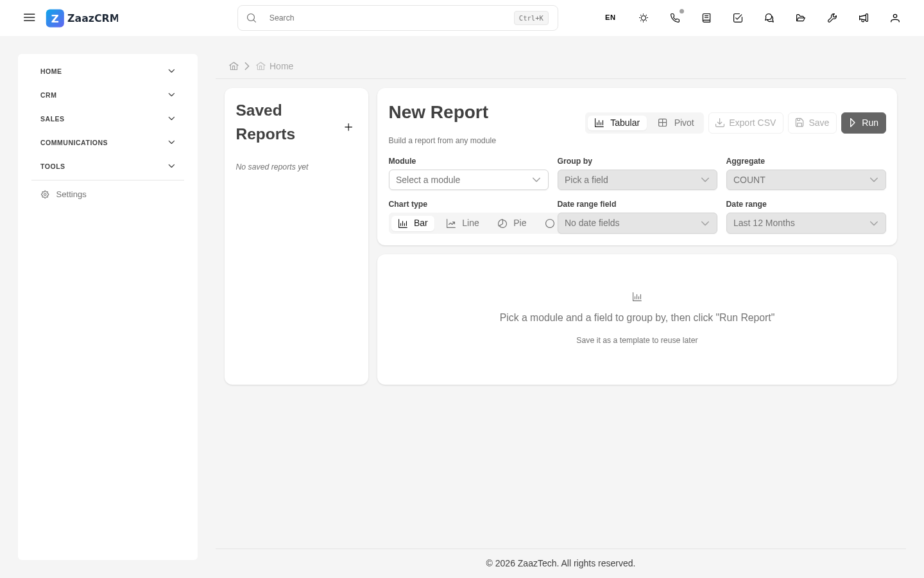The width and height of the screenshot is (924, 578).
Task: Open the chat messages icon
Action: (769, 18)
